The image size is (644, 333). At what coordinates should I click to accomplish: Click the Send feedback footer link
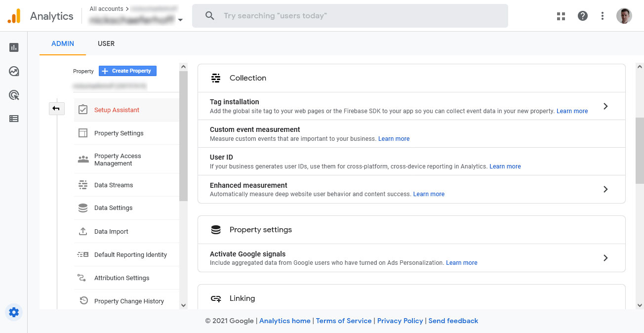453,321
